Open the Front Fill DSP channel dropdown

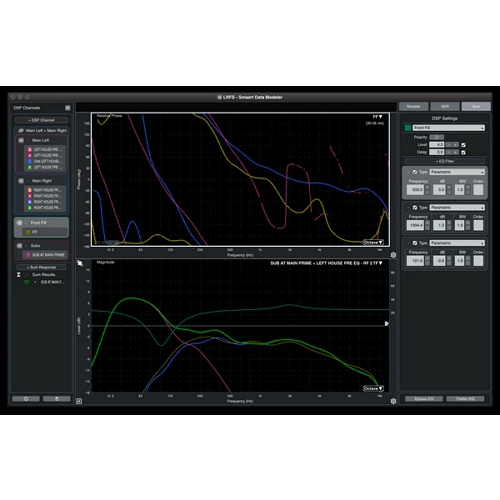coord(449,128)
